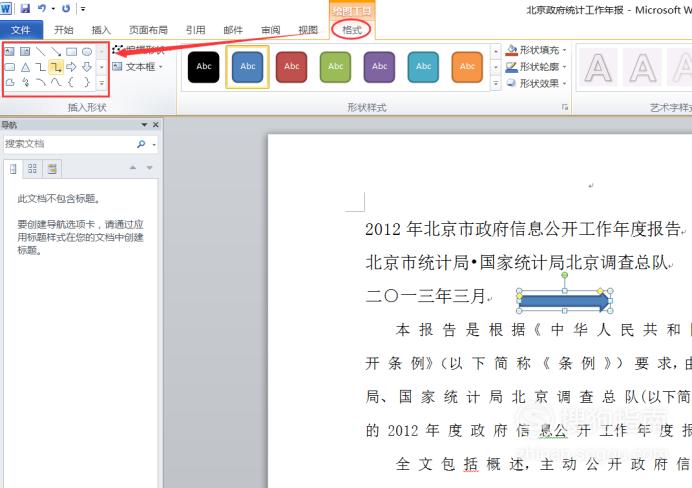Switch to the 开始 (Home) tab

(63, 30)
